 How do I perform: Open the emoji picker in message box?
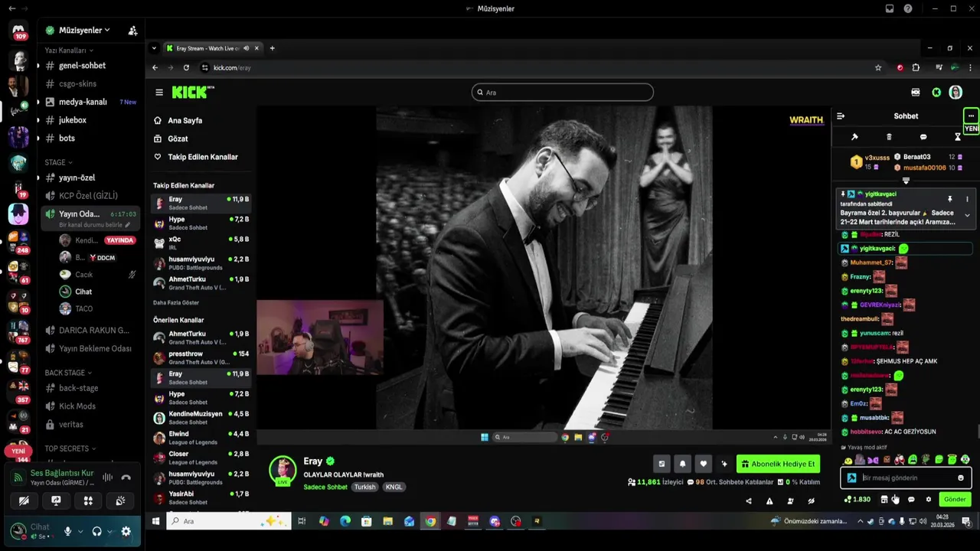pos(961,478)
